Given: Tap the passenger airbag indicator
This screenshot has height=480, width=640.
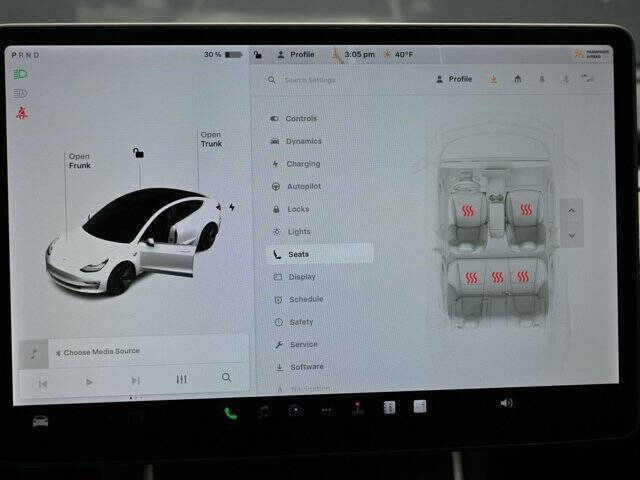Looking at the screenshot, I should (592, 54).
